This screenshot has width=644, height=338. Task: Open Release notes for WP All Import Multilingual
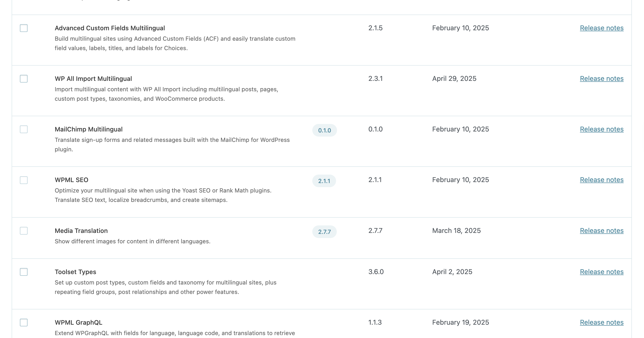tap(601, 78)
